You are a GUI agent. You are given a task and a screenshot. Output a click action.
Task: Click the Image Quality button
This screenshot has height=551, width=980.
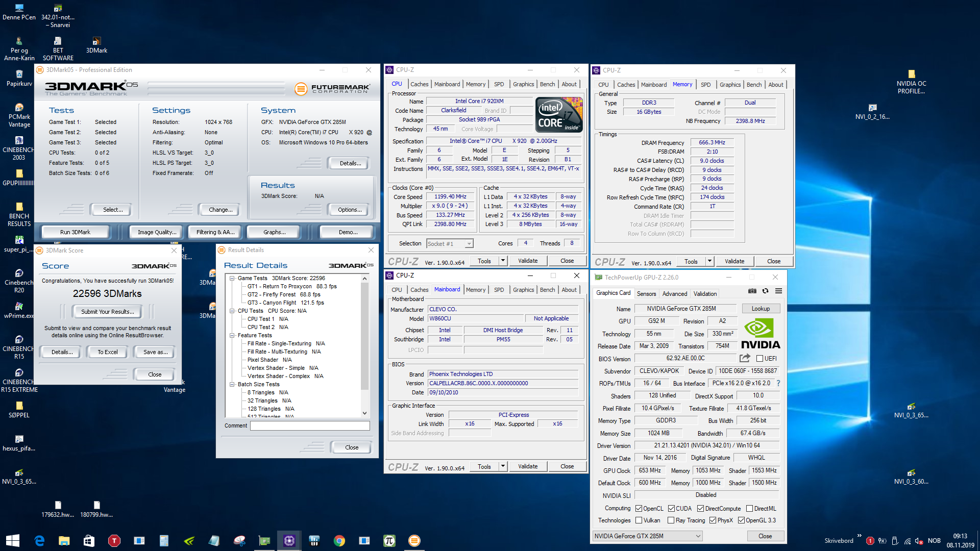coord(157,232)
